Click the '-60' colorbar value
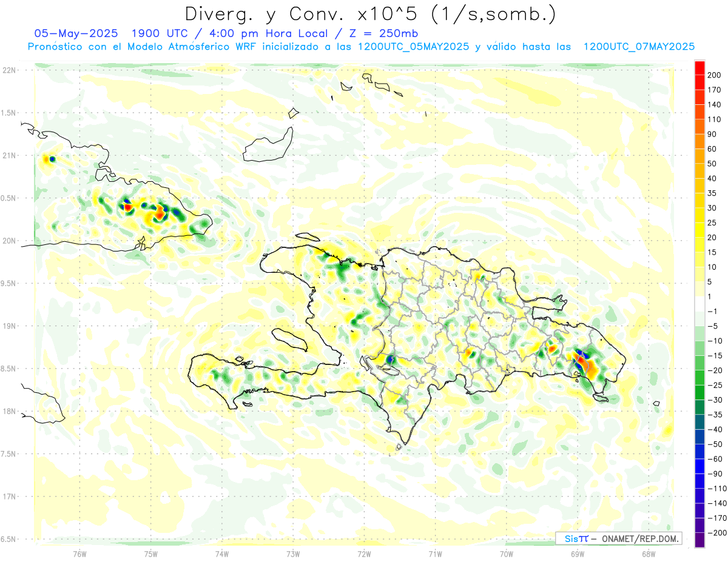The height and width of the screenshot is (562, 728). 714,459
